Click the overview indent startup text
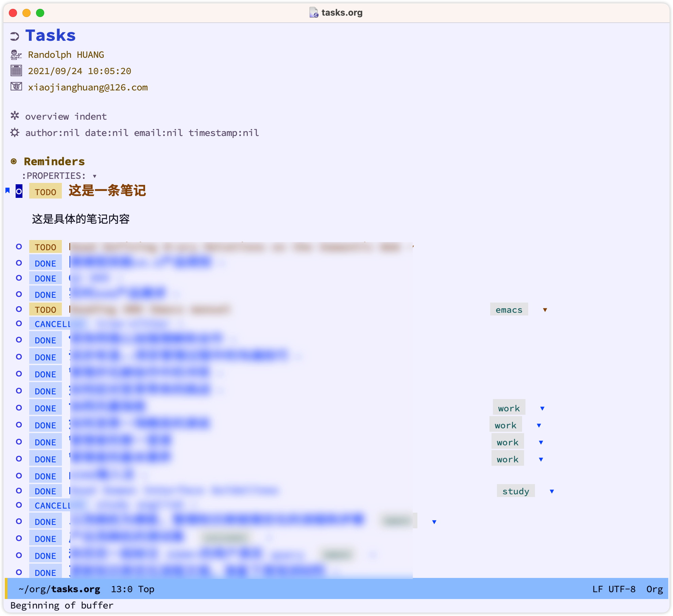The width and height of the screenshot is (673, 616). click(66, 117)
